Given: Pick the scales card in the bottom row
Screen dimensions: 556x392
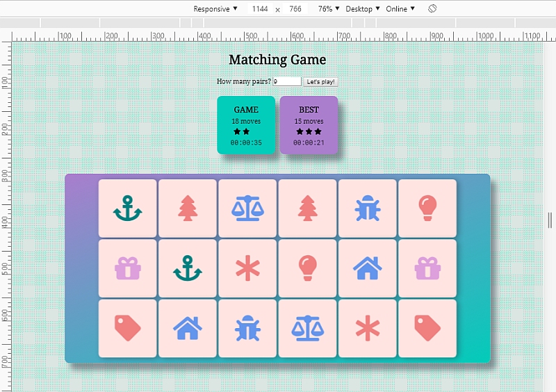Looking at the screenshot, I should 307,327.
